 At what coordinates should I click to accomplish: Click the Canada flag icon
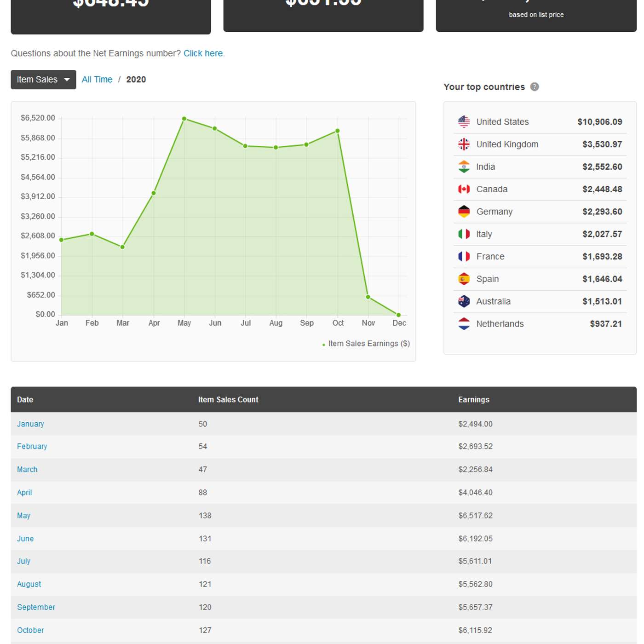pyautogui.click(x=464, y=189)
